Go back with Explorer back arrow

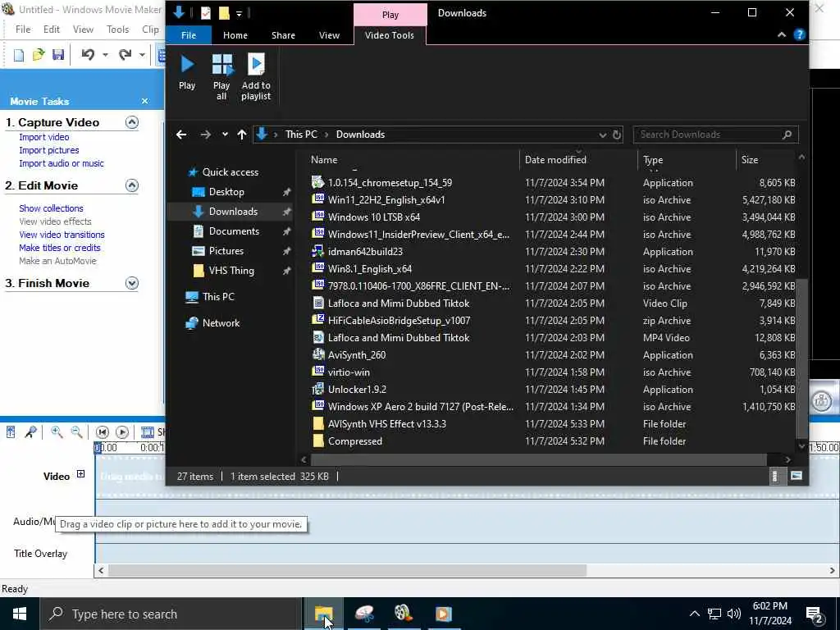point(181,135)
